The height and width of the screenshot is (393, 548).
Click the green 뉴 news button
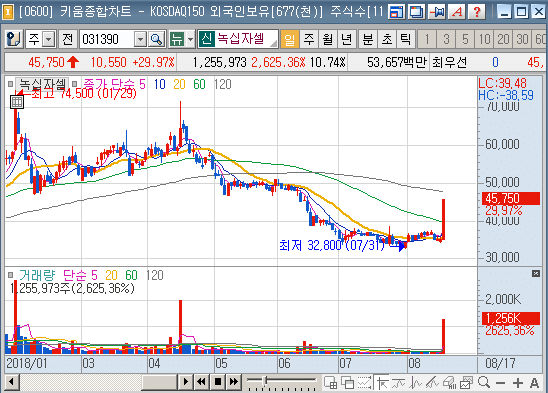pyautogui.click(x=176, y=39)
